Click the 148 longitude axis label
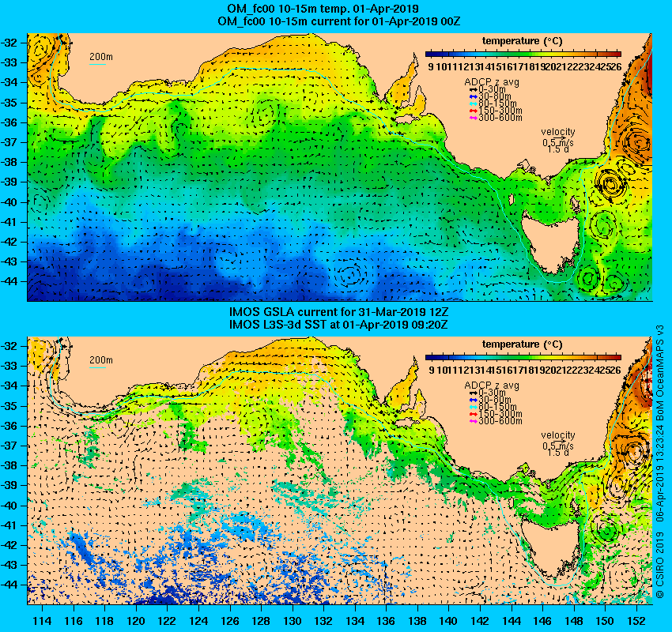The width and height of the screenshot is (672, 632). point(574,621)
